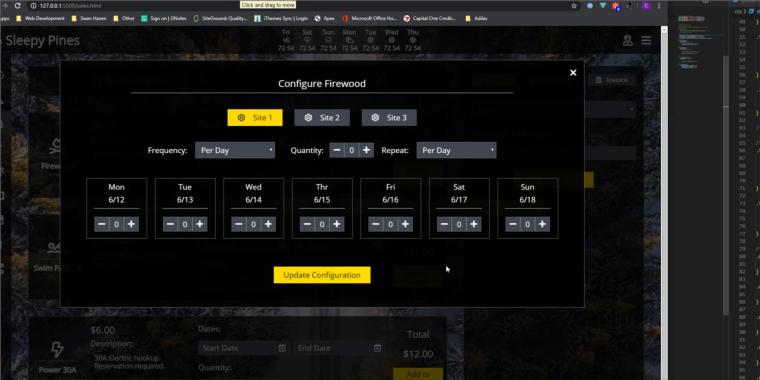Switch to the Site 2 tab
The image size is (760, 380).
[322, 118]
